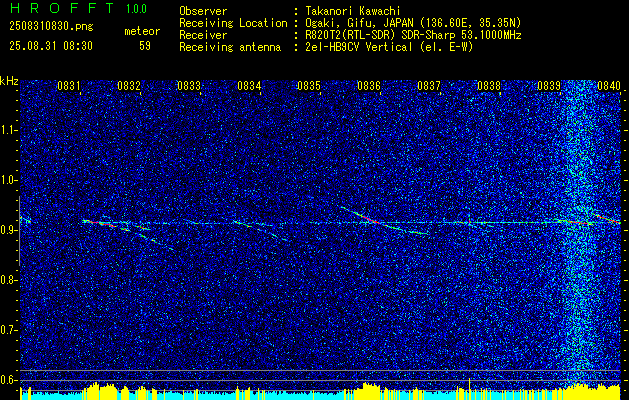Click the 0837 time marker
The height and width of the screenshot is (400, 629).
coord(429,85)
